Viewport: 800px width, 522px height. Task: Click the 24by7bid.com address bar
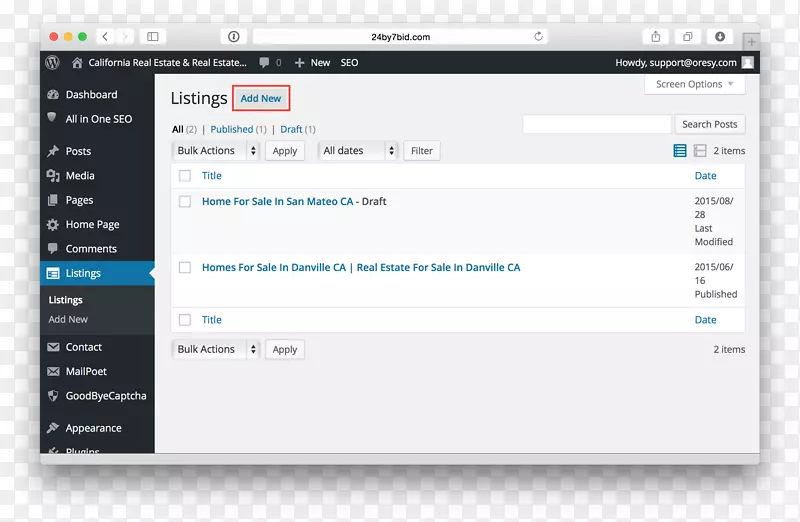coord(401,36)
